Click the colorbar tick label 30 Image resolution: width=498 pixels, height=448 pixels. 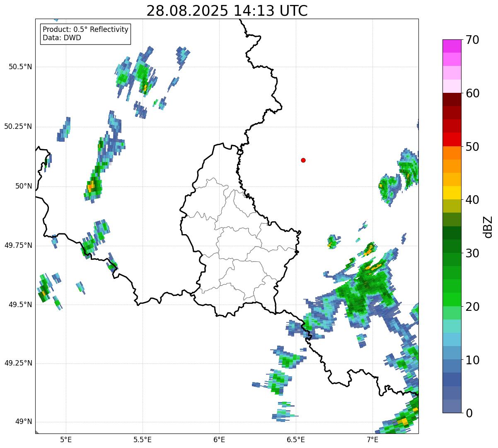click(472, 253)
